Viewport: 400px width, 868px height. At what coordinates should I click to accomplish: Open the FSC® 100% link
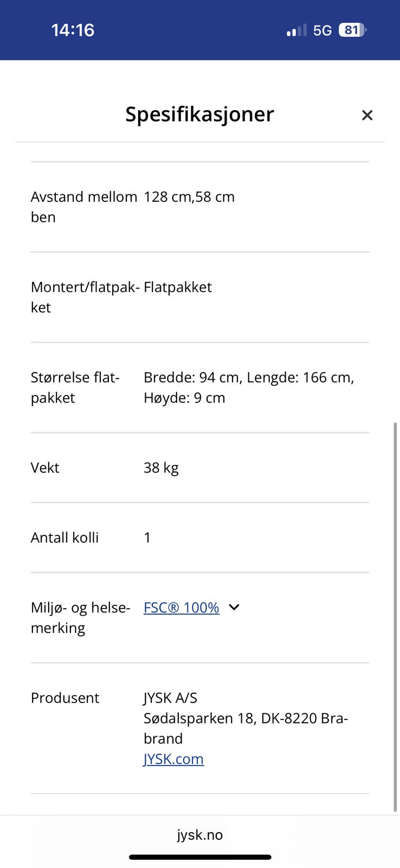tap(181, 608)
